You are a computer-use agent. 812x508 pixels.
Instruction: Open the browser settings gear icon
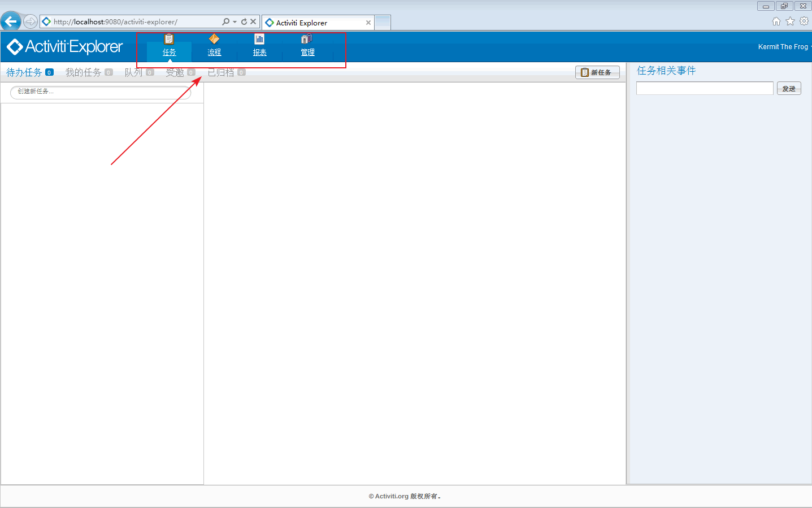(804, 21)
